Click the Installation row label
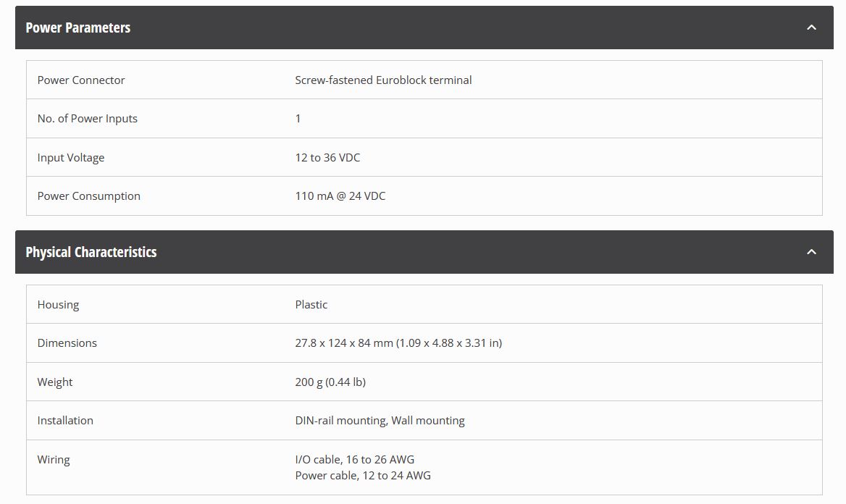Image resolution: width=846 pixels, height=504 pixels. click(x=65, y=421)
